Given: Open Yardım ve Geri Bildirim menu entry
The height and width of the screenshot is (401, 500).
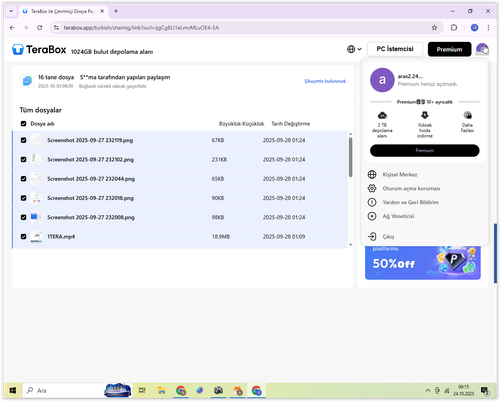Looking at the screenshot, I should pyautogui.click(x=410, y=202).
